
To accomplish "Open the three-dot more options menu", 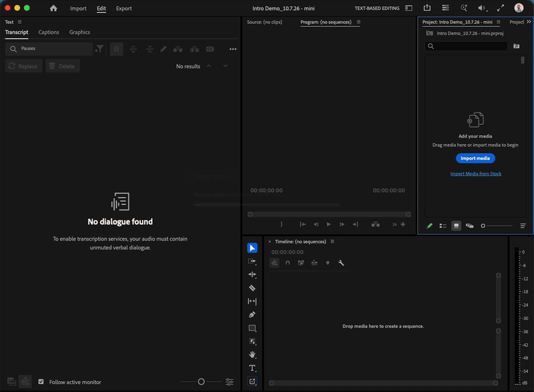I will point(233,49).
